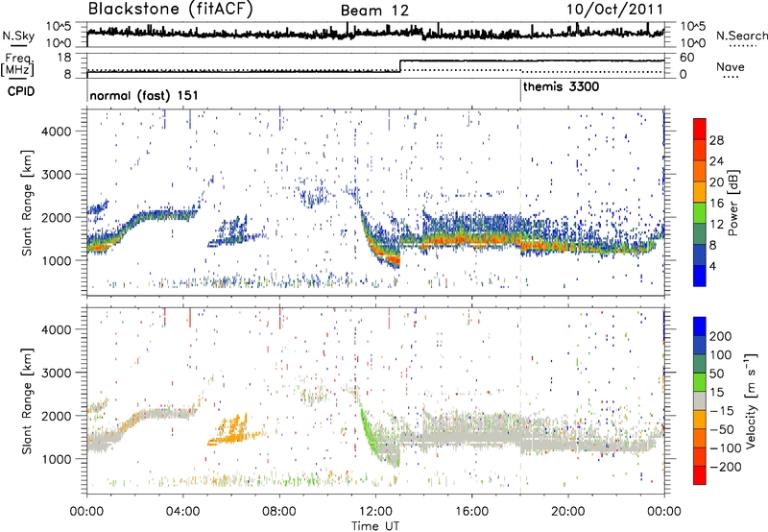Click the 'CPID' row label
This screenshot has height=532, width=768.
tap(21, 91)
